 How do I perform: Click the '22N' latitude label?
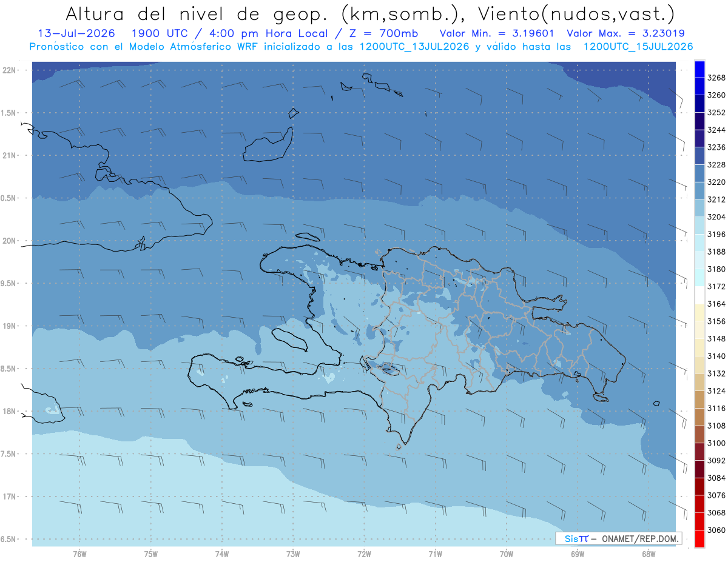8,70
